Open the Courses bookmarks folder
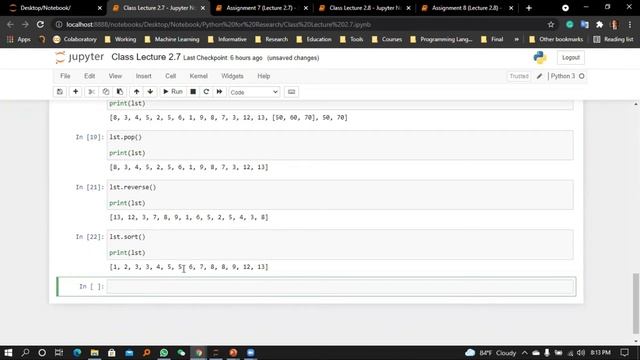 click(387, 40)
